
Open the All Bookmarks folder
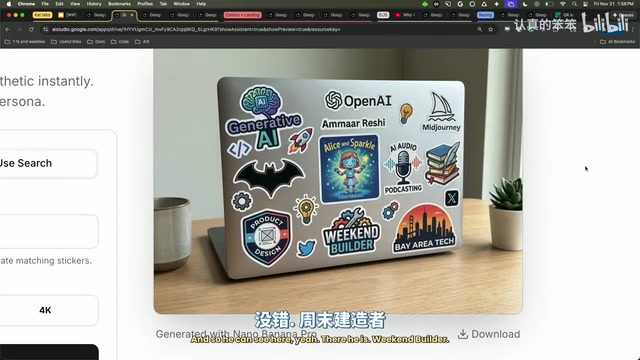tap(618, 42)
